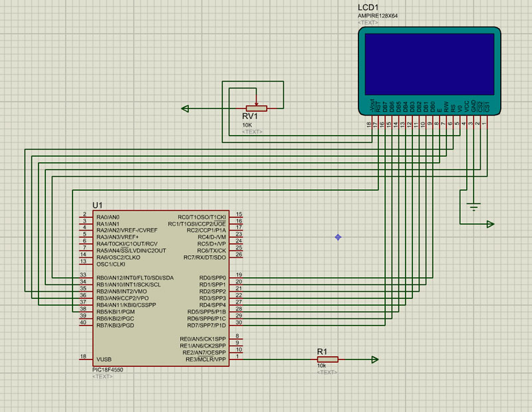Click the CS1 pin label on LCD1
The width and height of the screenshot is (532, 412).
487,107
